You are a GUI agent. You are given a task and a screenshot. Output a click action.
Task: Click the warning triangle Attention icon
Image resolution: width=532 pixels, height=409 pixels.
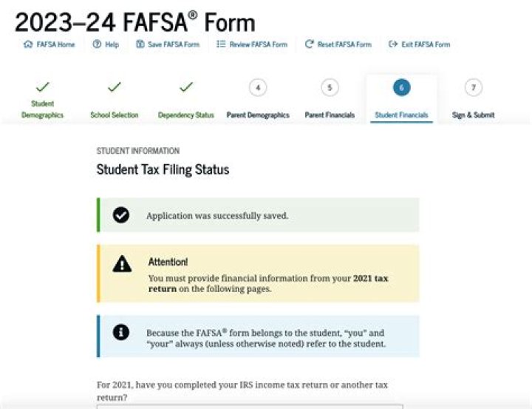pos(122,264)
